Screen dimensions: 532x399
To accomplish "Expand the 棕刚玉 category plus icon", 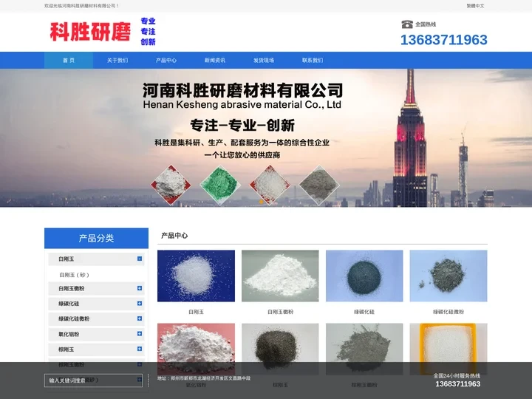I will click(140, 349).
